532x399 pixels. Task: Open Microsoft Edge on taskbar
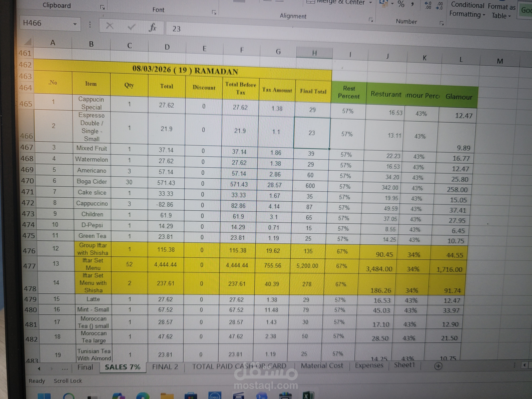(x=143, y=396)
